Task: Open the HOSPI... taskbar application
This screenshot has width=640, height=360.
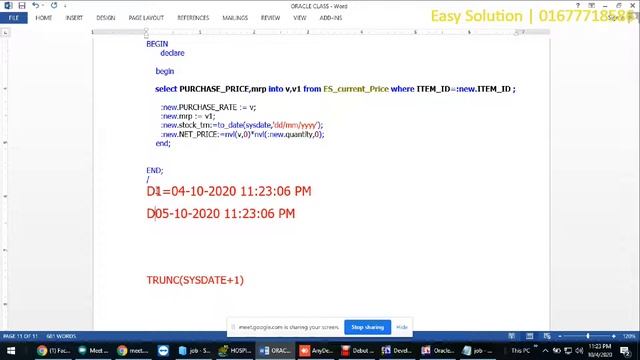Action: (x=235, y=351)
